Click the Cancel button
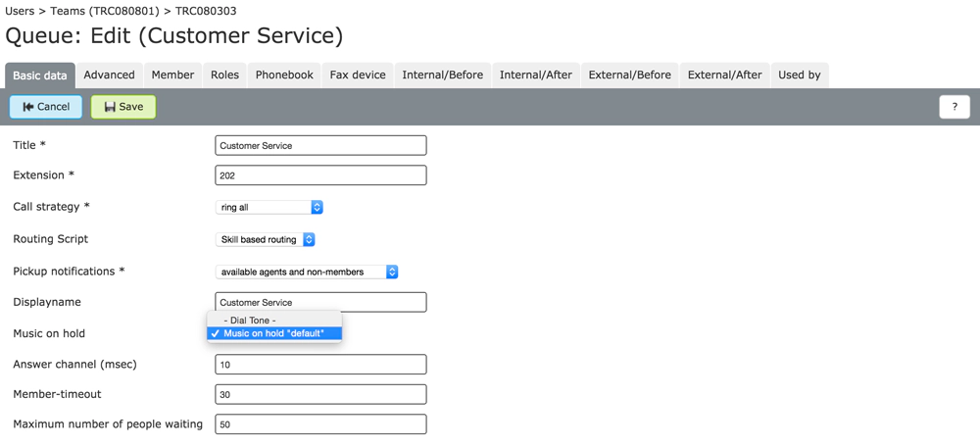Screen dimensions: 980x447 coord(46,107)
